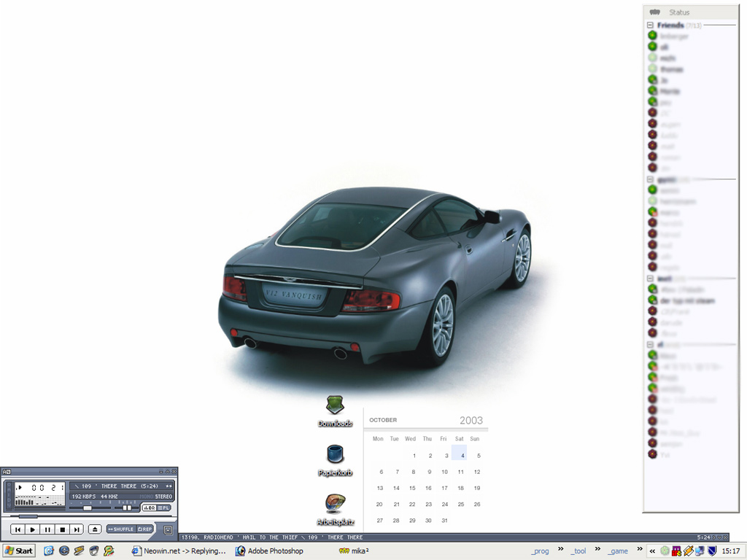Pause the current Winamp track
This screenshot has width=747, height=560.
tap(47, 529)
